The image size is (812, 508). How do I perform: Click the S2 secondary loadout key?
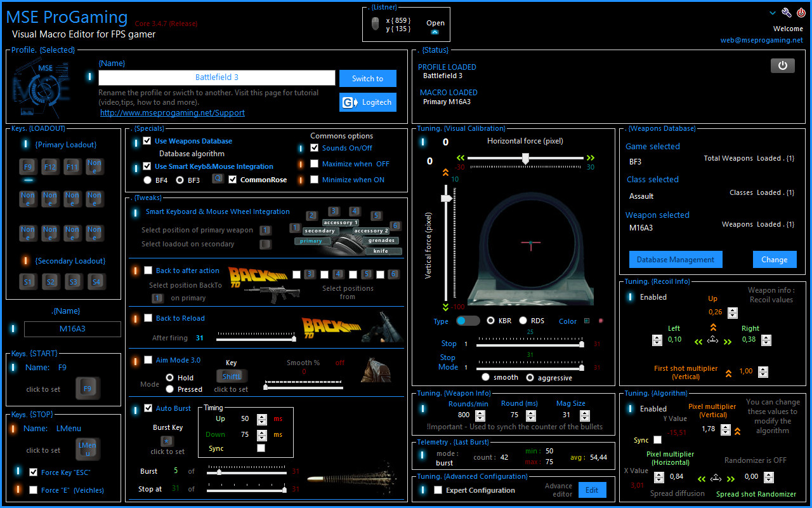[x=50, y=281]
